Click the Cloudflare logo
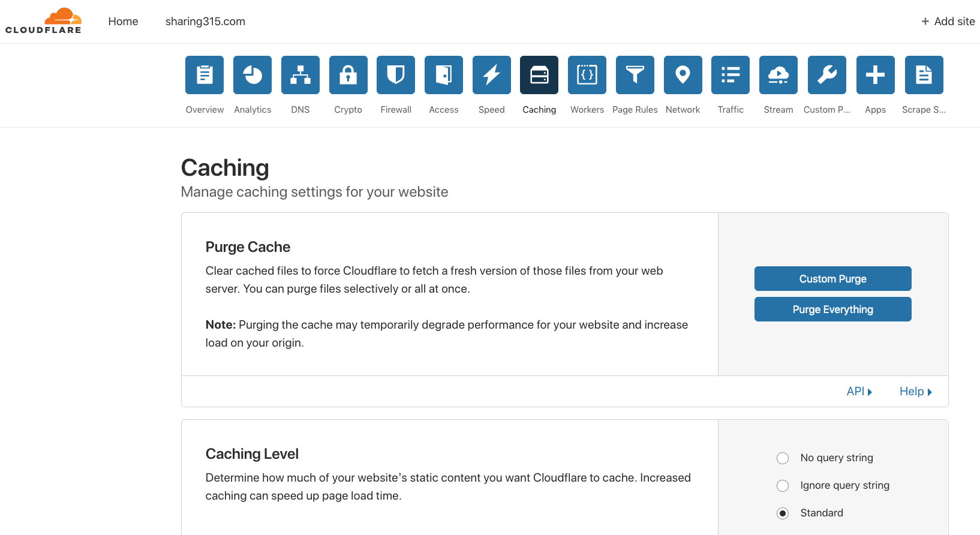The width and height of the screenshot is (980, 535). [43, 21]
